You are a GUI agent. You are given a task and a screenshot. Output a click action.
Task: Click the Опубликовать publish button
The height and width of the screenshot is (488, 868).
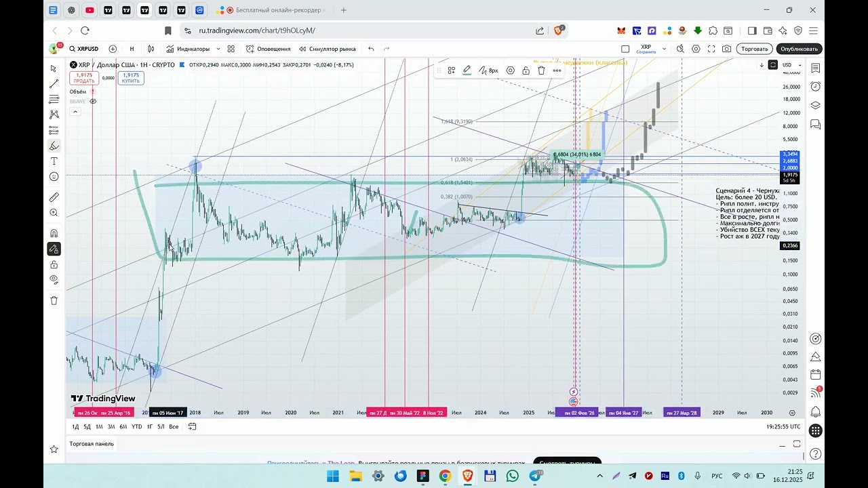coord(800,49)
